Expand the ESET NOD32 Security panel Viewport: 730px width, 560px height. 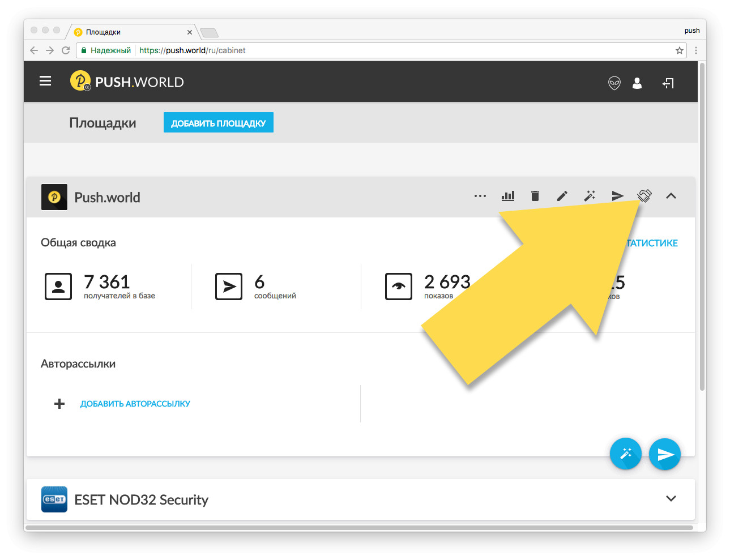[x=671, y=499]
